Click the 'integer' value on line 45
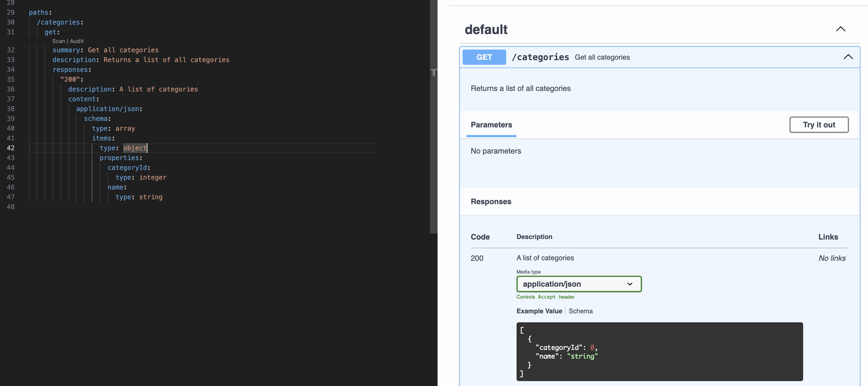This screenshot has width=868, height=386. 153,177
